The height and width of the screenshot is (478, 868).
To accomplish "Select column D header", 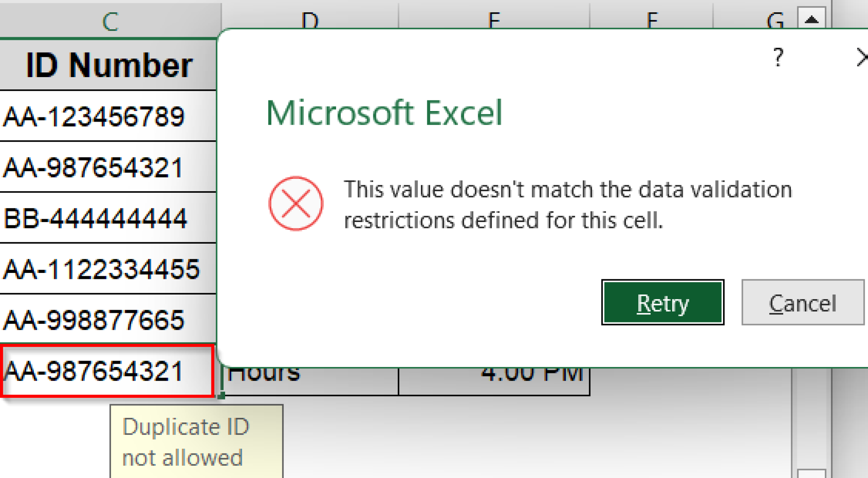I will click(309, 19).
